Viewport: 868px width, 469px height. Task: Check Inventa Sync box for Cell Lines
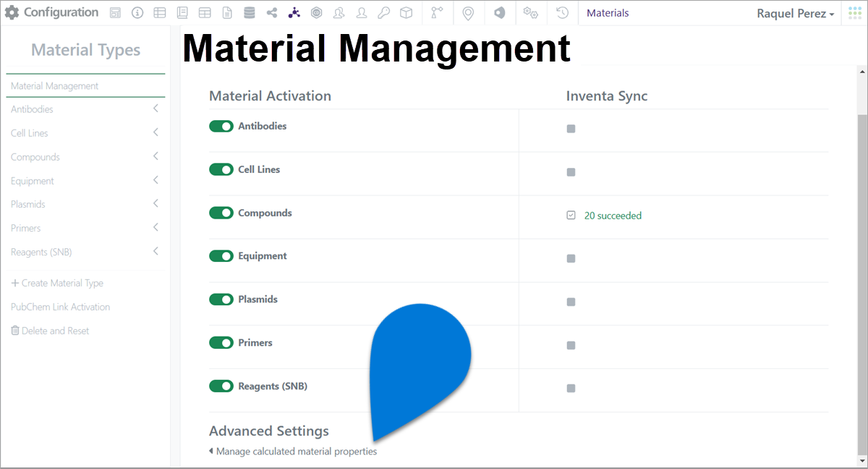pyautogui.click(x=571, y=172)
